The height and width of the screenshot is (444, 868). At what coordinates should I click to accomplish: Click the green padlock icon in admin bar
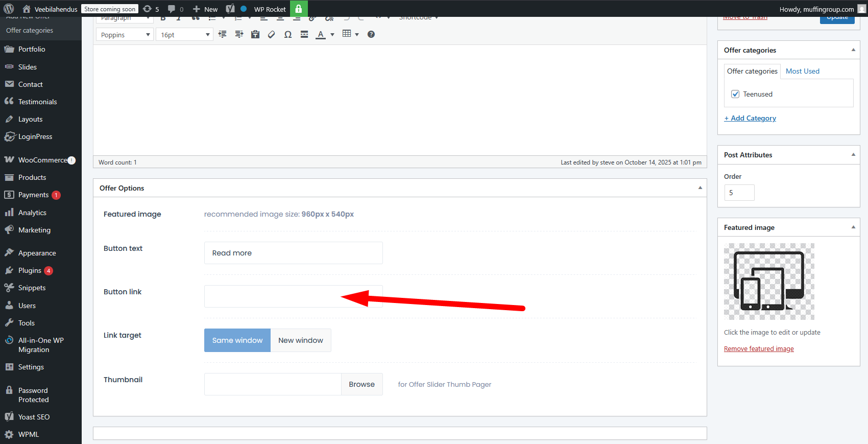[x=299, y=9]
